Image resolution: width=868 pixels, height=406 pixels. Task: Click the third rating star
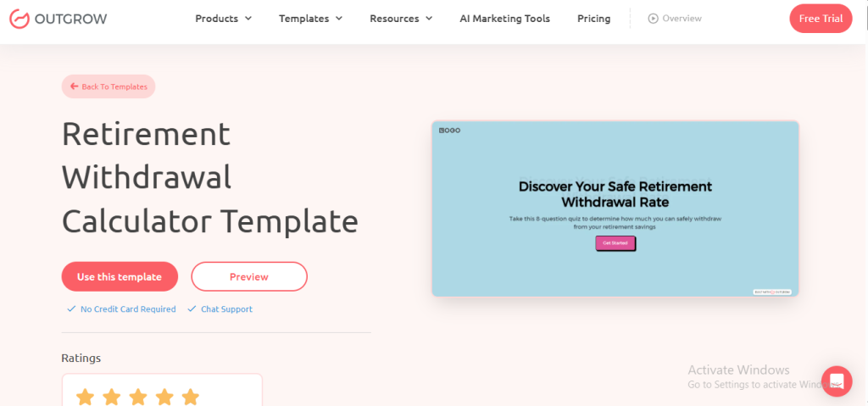[x=137, y=396]
